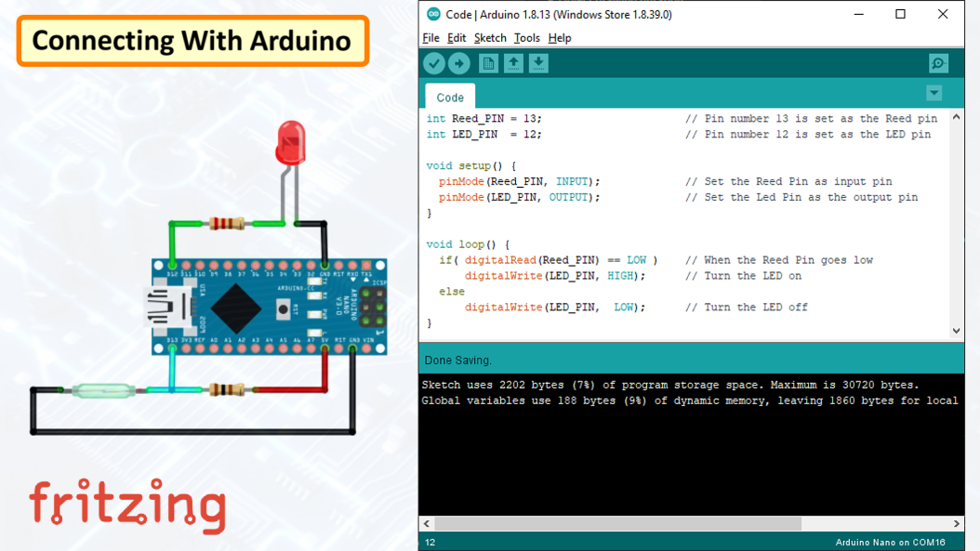Click the console scroll left arrow
The width and height of the screenshot is (980, 551).
pos(427,523)
